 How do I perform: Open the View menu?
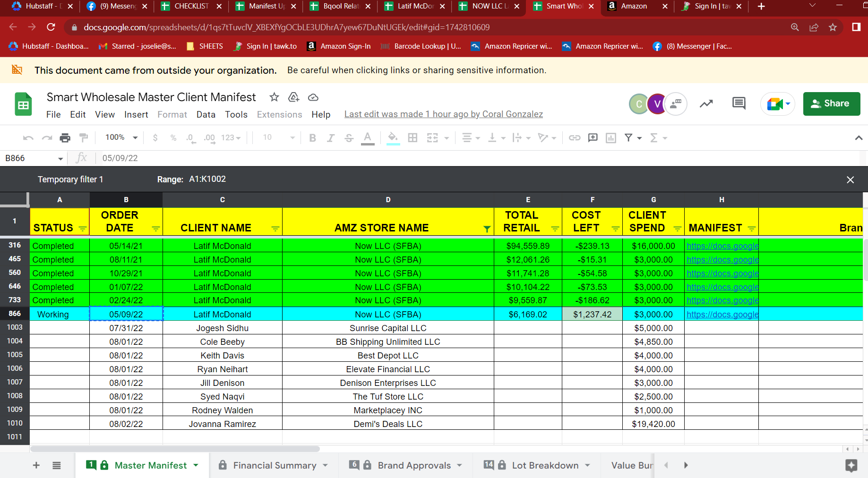tap(105, 115)
